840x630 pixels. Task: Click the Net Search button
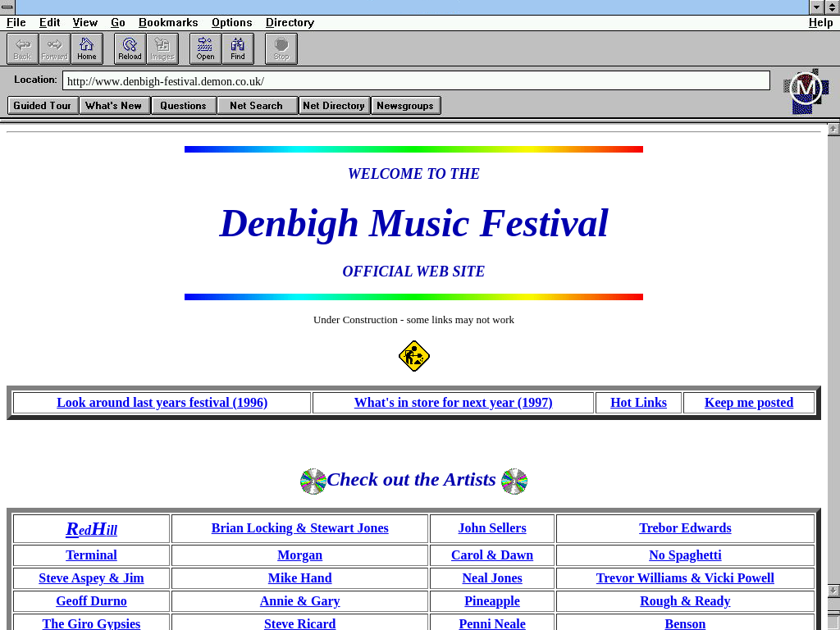[x=257, y=106]
